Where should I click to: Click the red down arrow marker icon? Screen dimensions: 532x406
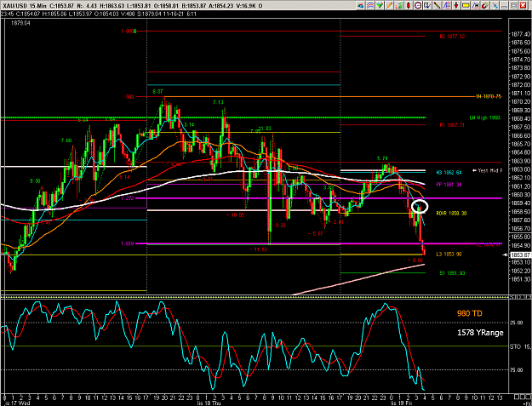click(x=456, y=5)
